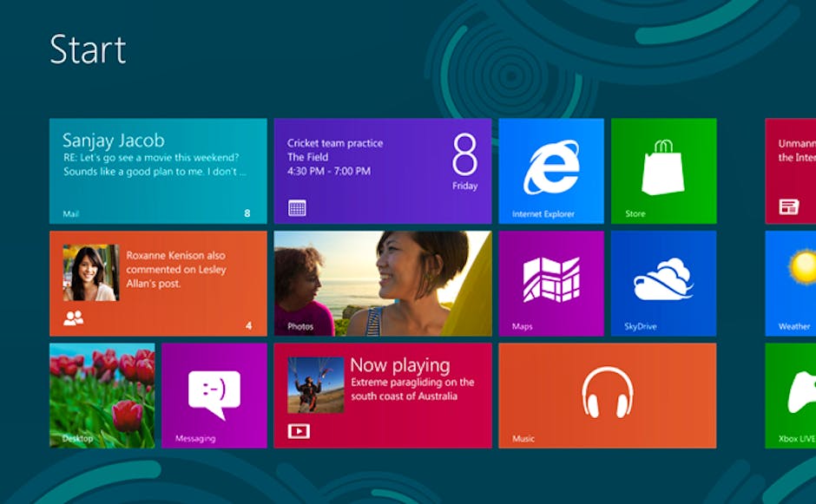Screen dimensions: 816x504
Task: Open the Music headphones tile
Action: tap(607, 395)
